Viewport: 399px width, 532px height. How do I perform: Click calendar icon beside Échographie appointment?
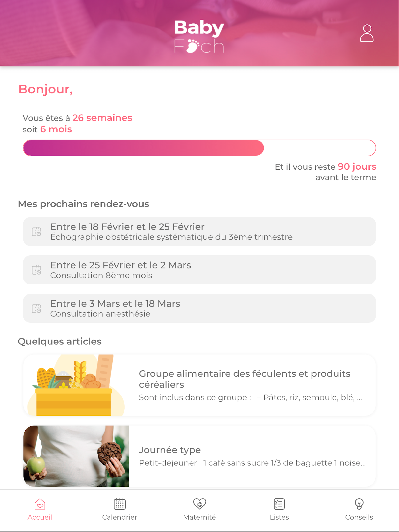click(36, 232)
